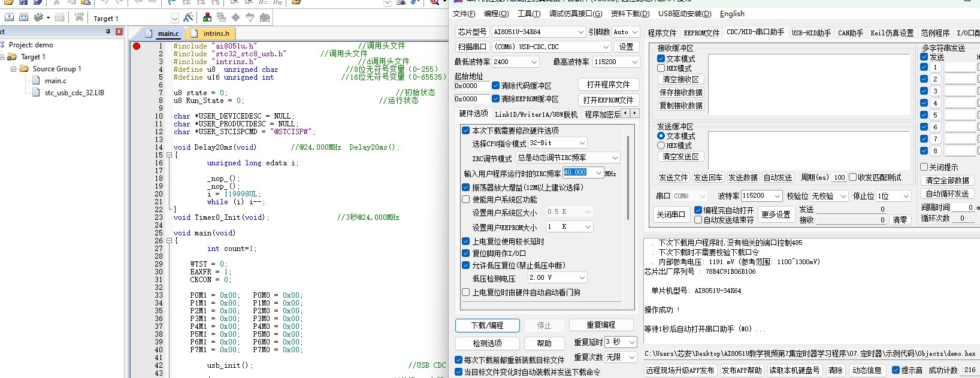Open Options for Target magic wand icon
The image size is (980, 378).
click(188, 17)
